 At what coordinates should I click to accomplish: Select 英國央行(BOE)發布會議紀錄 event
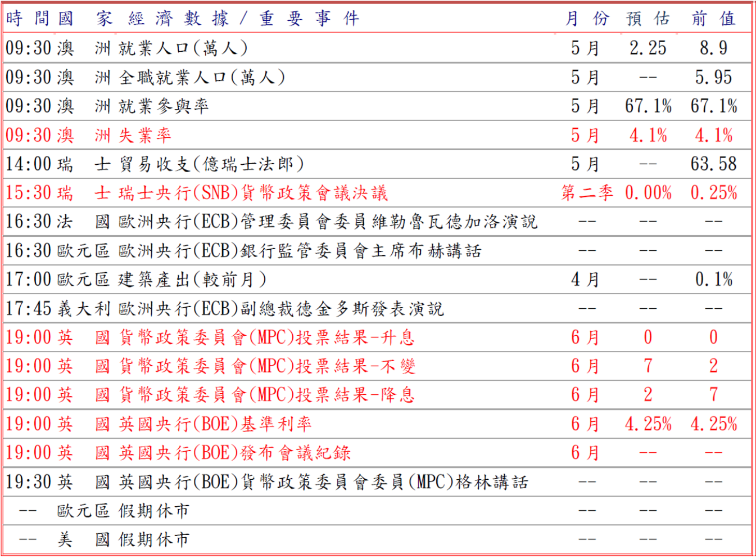tap(235, 453)
